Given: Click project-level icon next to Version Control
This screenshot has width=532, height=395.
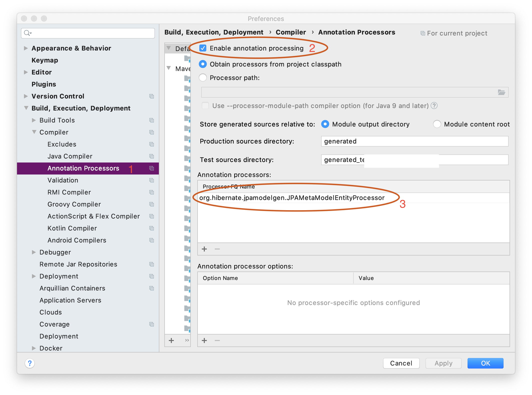Looking at the screenshot, I should [x=152, y=96].
